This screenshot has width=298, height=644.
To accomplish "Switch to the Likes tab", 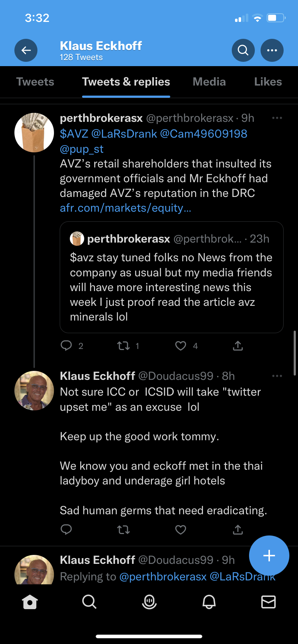I will 268,82.
